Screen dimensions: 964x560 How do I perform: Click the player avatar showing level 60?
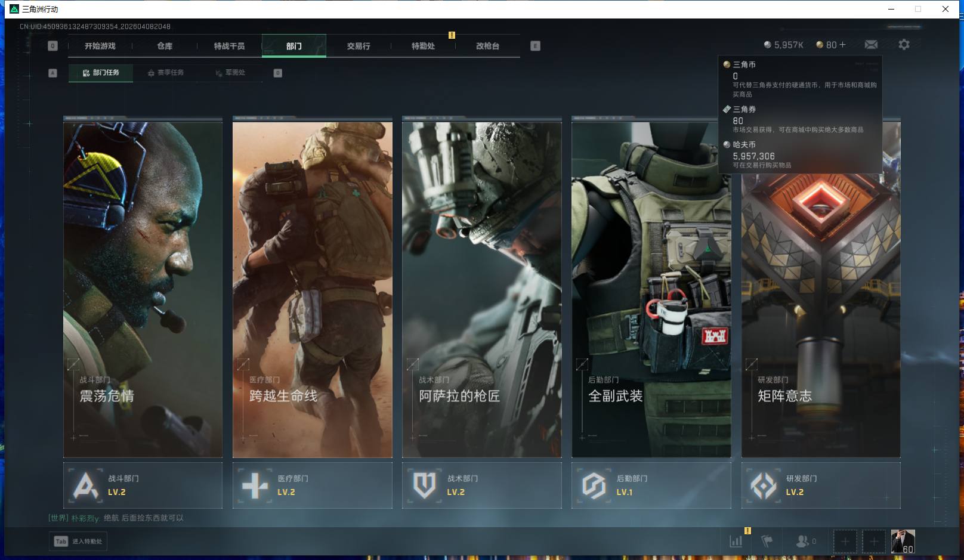click(x=903, y=541)
